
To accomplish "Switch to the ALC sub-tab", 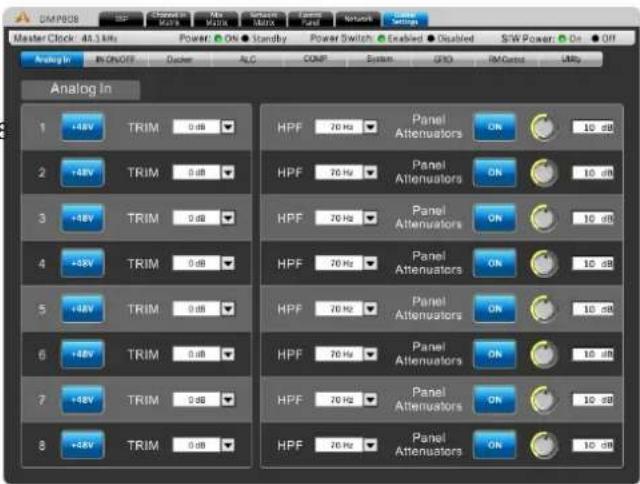I will coord(247,60).
